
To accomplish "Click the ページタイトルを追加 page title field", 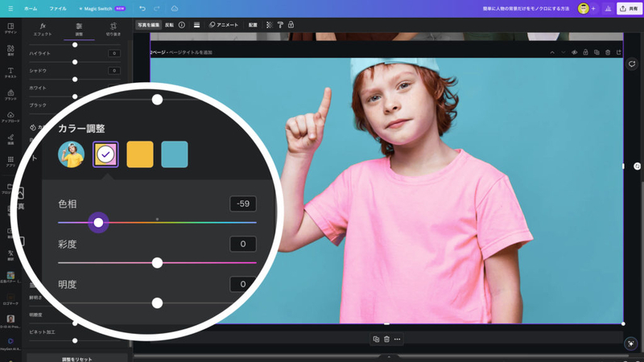I will [191, 52].
